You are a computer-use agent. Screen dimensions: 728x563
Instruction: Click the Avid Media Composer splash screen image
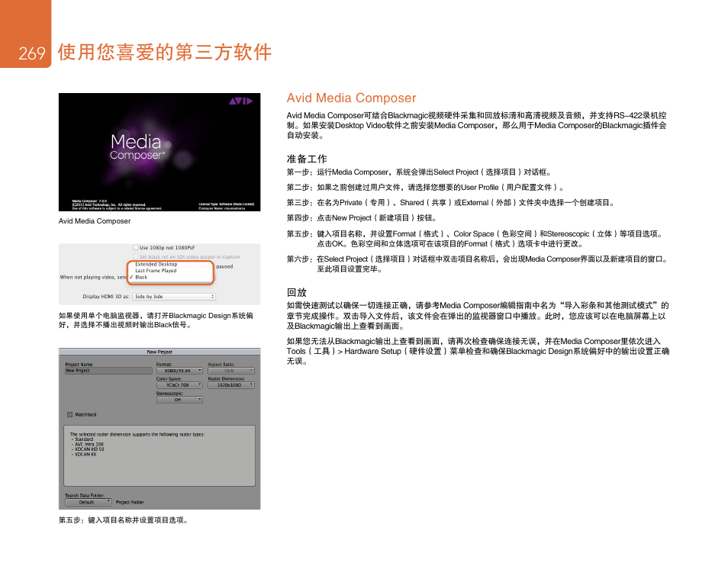tap(159, 153)
